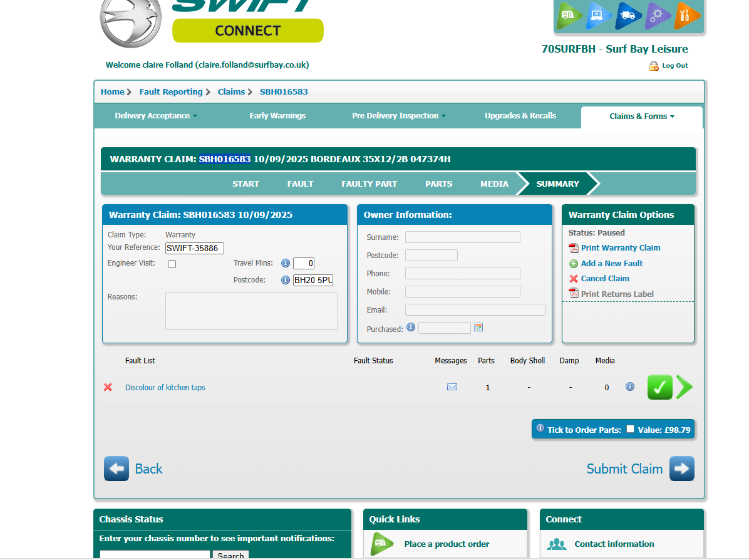
Task: Select the SUMMARY step
Action: coord(557,184)
